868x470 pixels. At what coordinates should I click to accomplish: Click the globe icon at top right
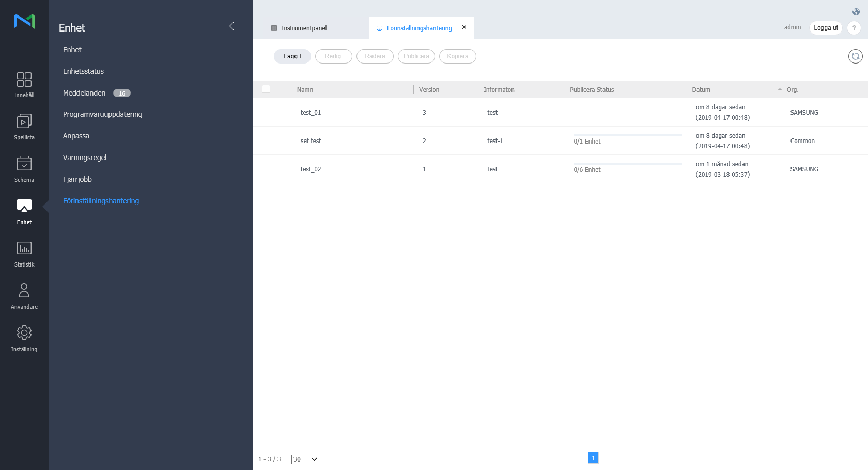(x=856, y=12)
